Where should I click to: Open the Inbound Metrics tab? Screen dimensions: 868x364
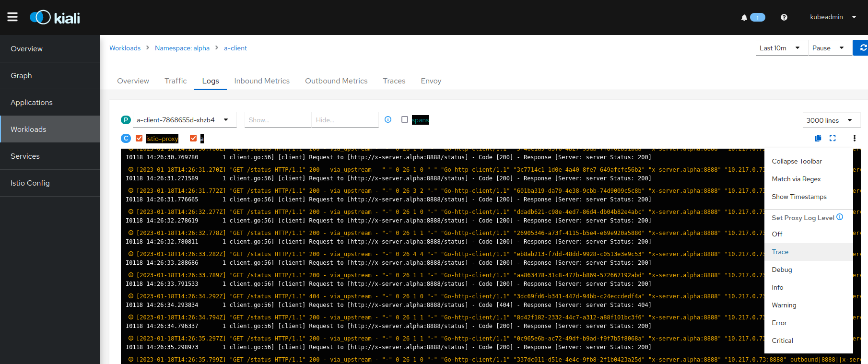point(262,81)
